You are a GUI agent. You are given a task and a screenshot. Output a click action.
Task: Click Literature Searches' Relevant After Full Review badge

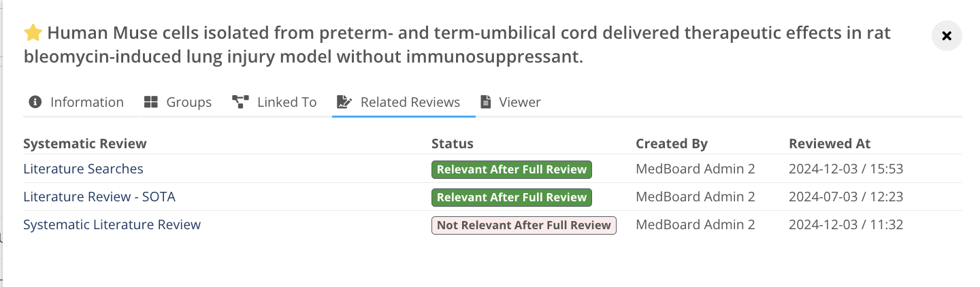[511, 169]
